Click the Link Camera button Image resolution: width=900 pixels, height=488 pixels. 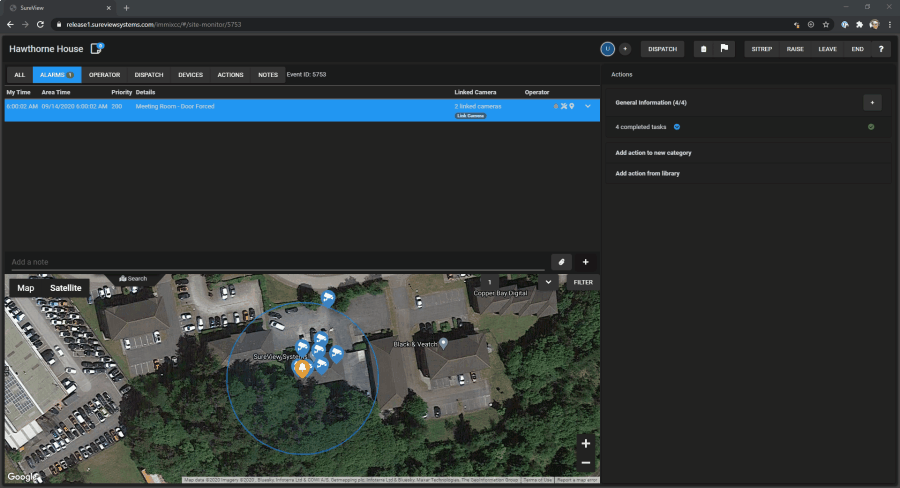471,116
